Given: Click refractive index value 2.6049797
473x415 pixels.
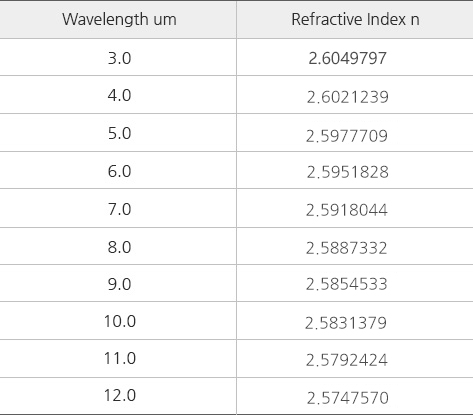Looking at the screenshot, I should click(x=347, y=58).
